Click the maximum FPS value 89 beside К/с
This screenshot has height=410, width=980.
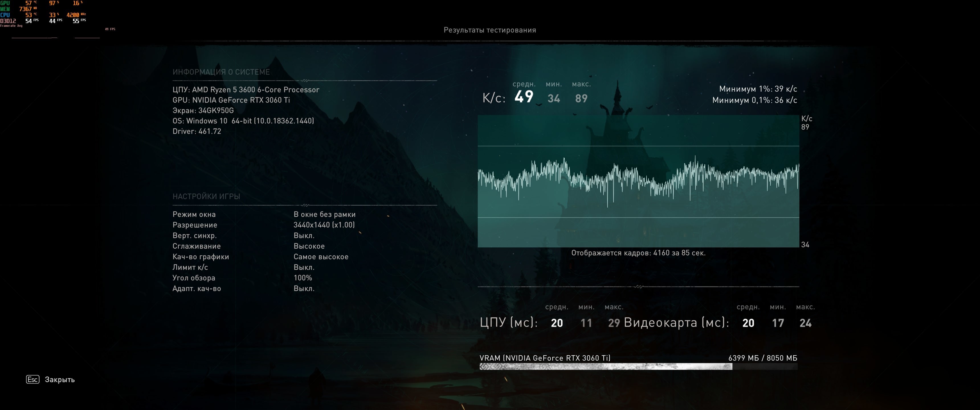581,99
